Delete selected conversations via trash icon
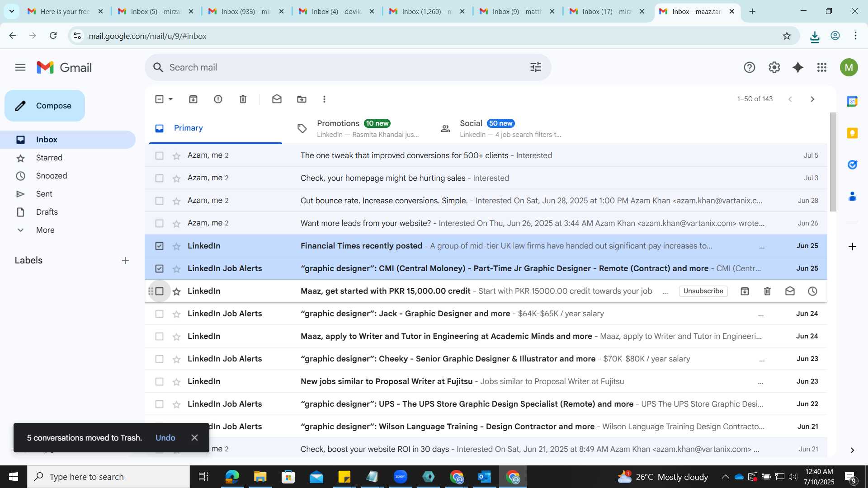This screenshot has width=868, height=488. (243, 99)
